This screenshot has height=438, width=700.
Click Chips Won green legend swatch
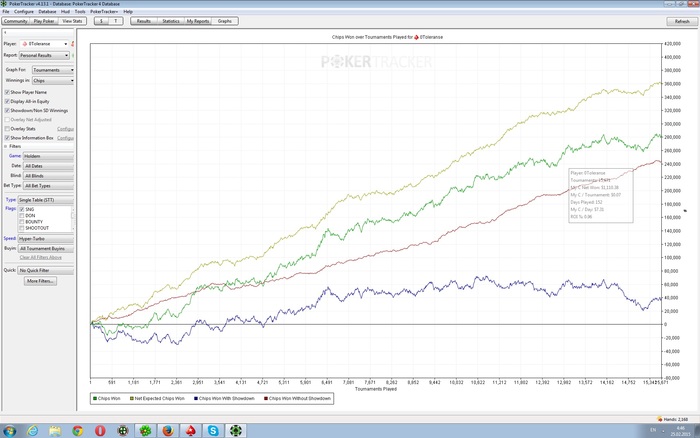[95, 398]
